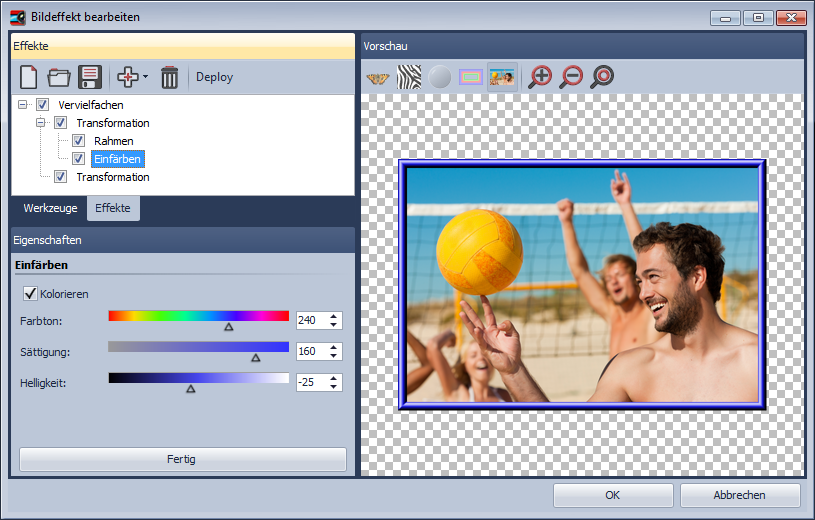Save the effect with the floppy disk icon
Screen dimensions: 815x520
point(90,77)
